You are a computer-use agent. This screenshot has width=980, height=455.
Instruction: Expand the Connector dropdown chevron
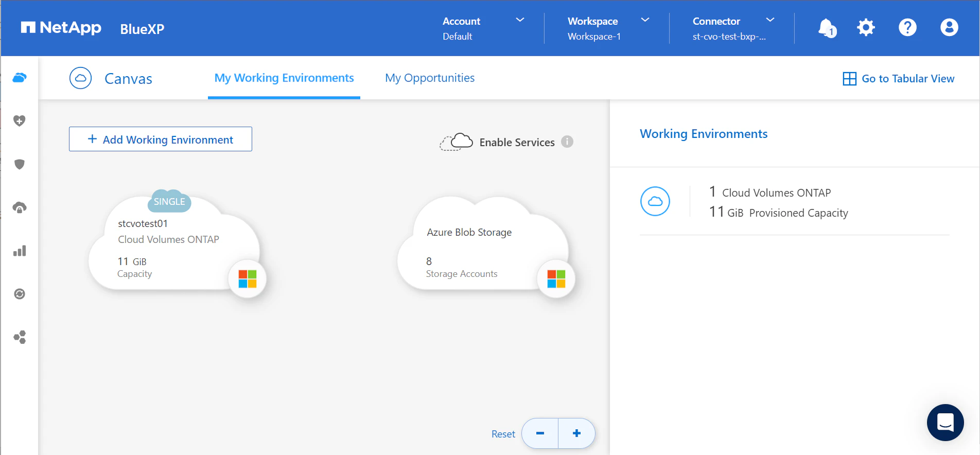click(x=771, y=20)
